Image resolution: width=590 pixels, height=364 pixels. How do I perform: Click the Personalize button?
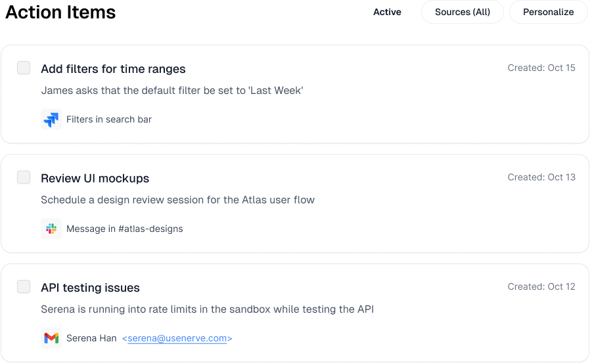pos(548,12)
